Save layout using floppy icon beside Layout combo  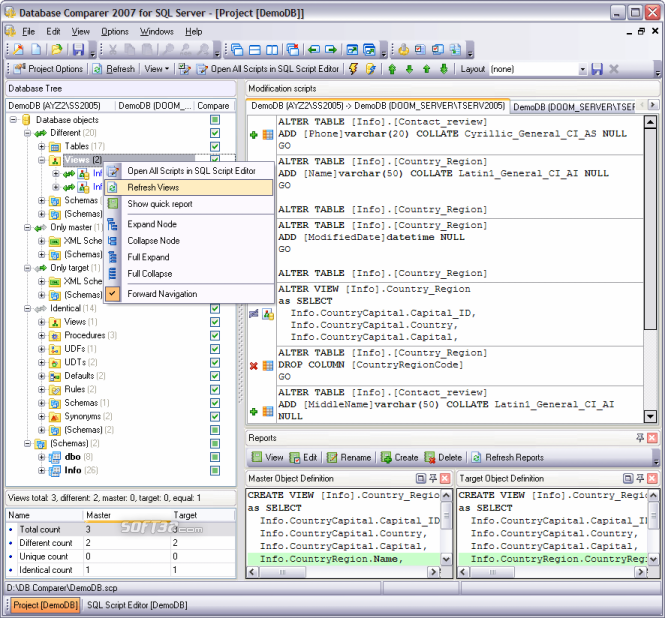[x=597, y=69]
